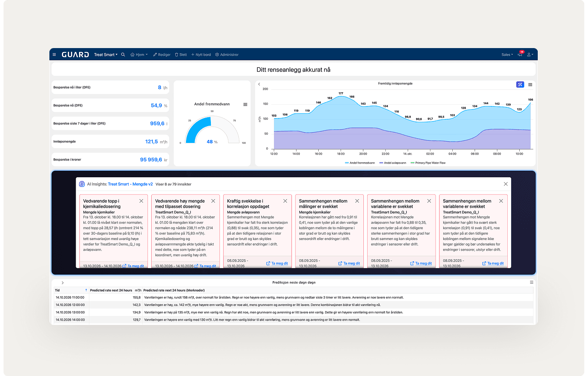
Task: Click the AI Insights brain icon
Action: tap(82, 184)
